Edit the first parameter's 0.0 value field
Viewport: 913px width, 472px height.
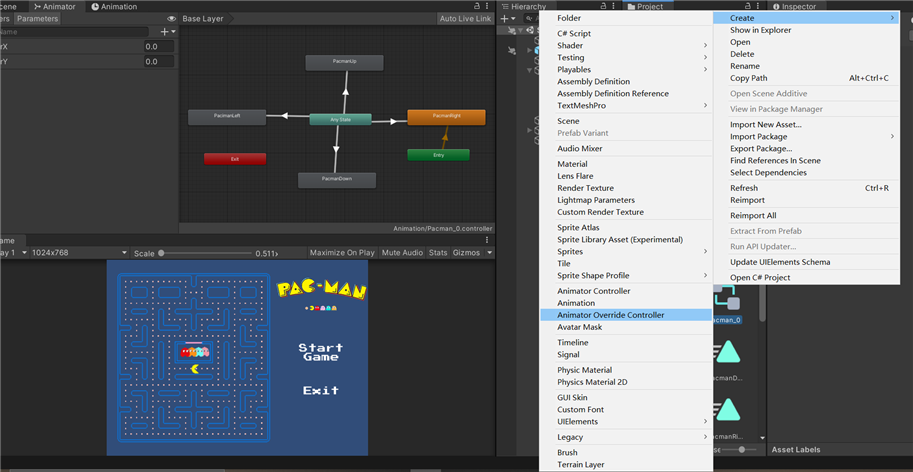click(x=159, y=47)
